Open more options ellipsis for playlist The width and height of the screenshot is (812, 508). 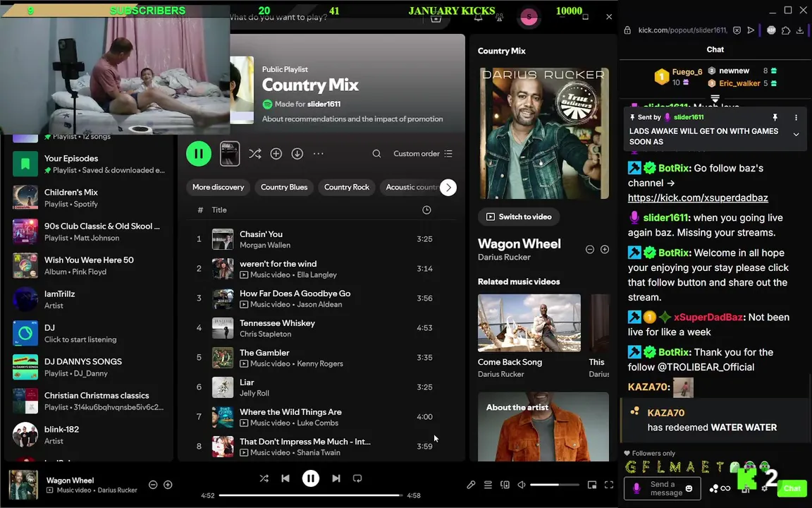(x=319, y=153)
